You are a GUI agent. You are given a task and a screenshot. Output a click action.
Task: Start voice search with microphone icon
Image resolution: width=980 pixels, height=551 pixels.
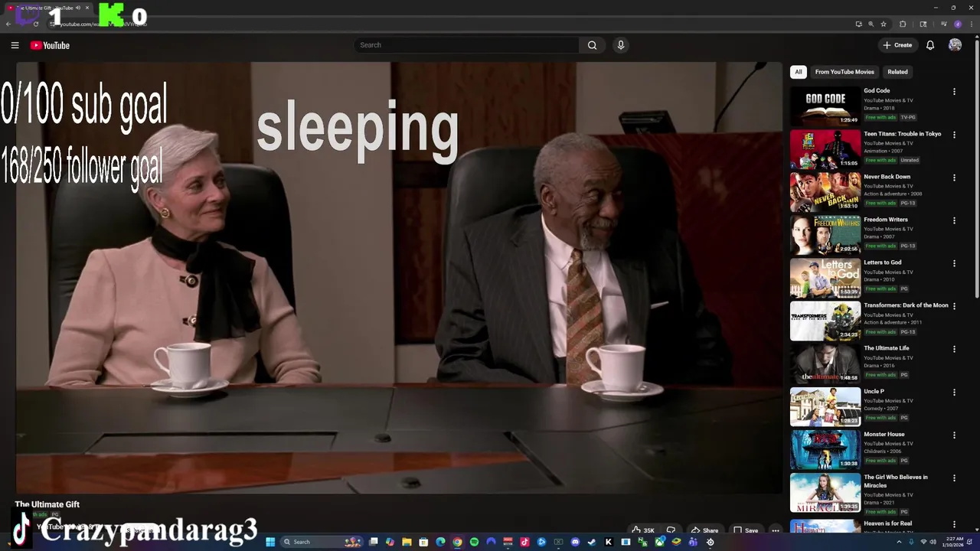click(621, 45)
